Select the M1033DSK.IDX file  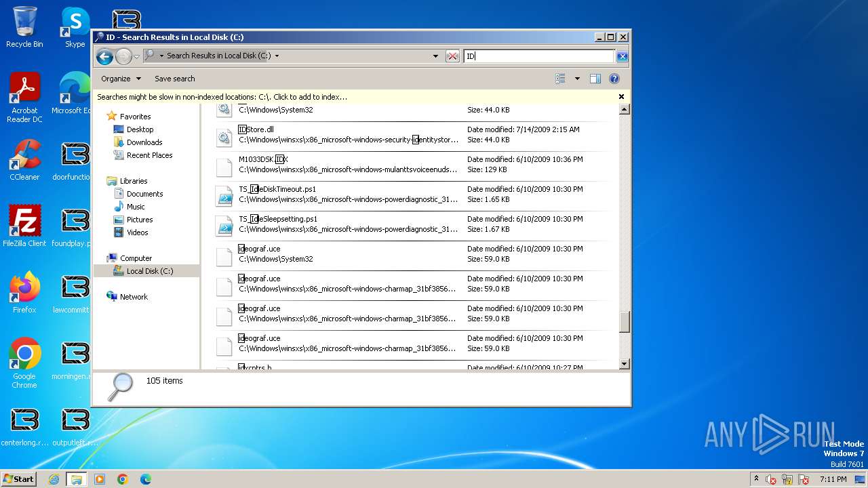tap(412, 165)
